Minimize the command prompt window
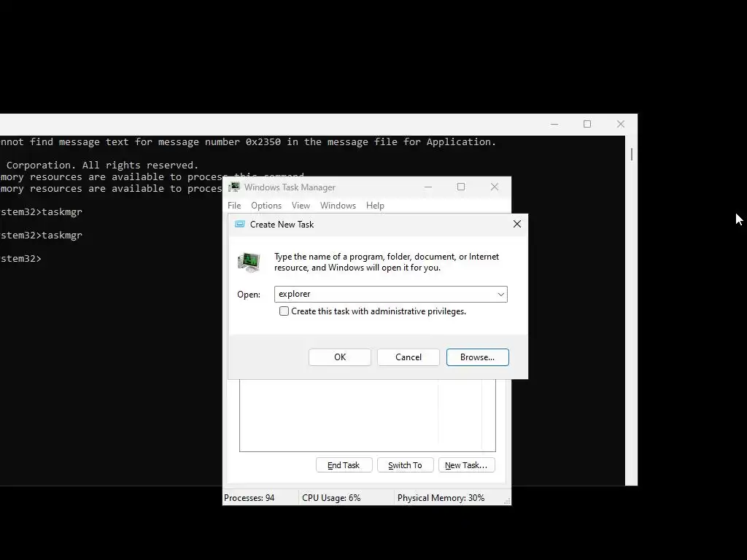This screenshot has height=560, width=747. click(x=554, y=124)
